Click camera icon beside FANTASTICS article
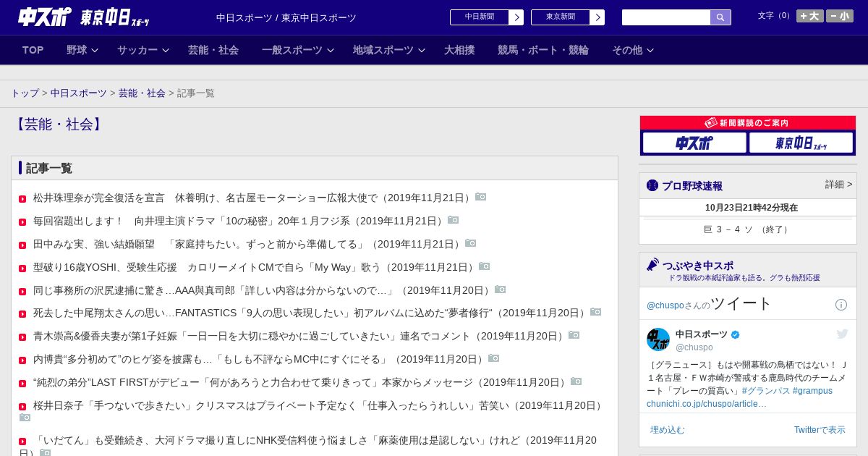 595,312
